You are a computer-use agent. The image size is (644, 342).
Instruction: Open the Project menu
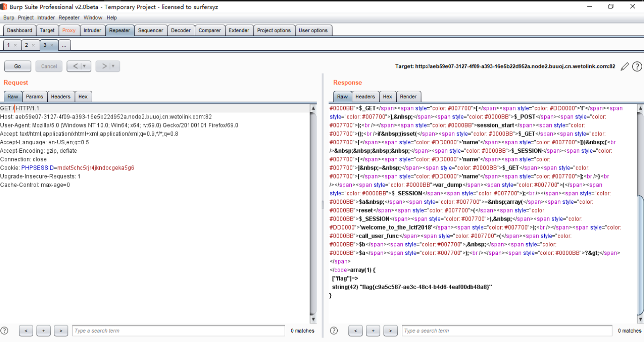26,18
